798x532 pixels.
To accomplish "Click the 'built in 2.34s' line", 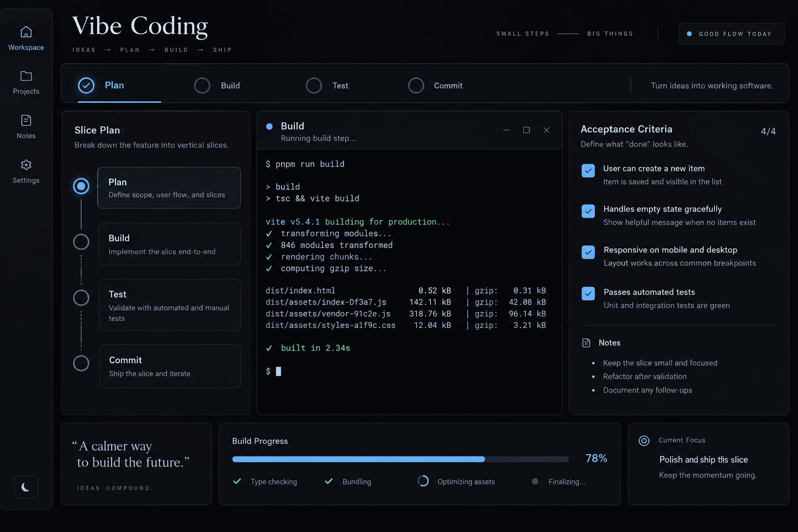I will (308, 348).
